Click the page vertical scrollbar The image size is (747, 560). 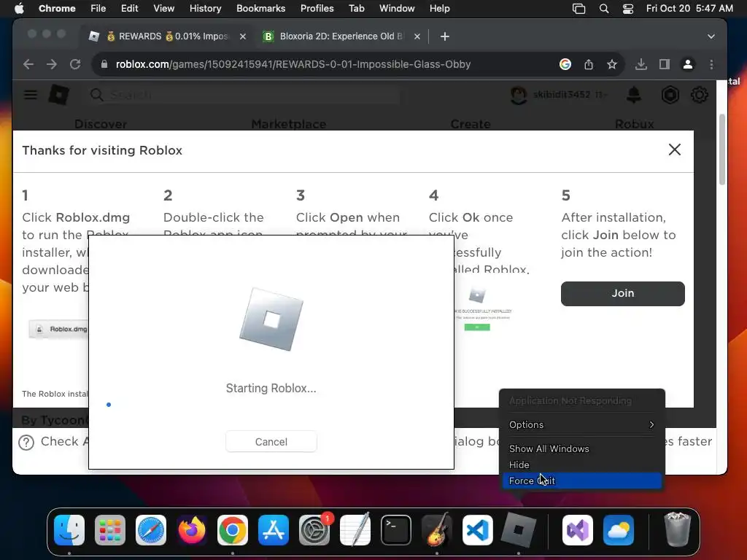(x=722, y=149)
